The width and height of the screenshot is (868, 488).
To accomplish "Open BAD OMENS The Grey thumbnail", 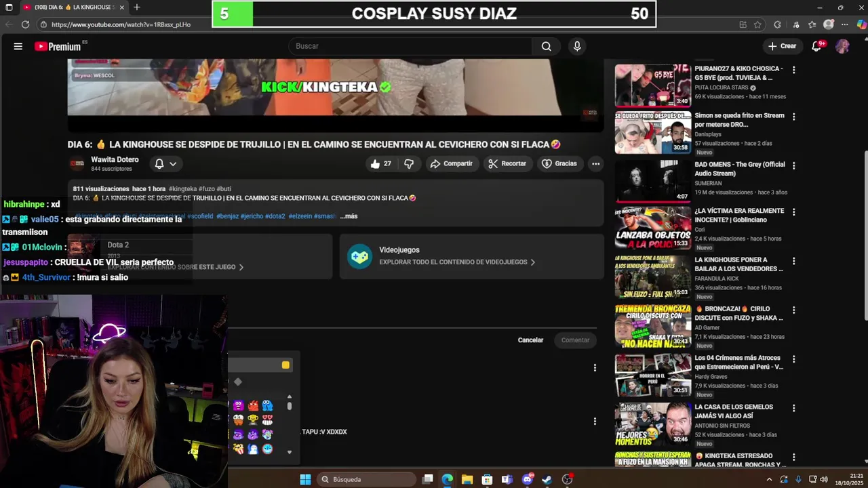I will click(652, 181).
